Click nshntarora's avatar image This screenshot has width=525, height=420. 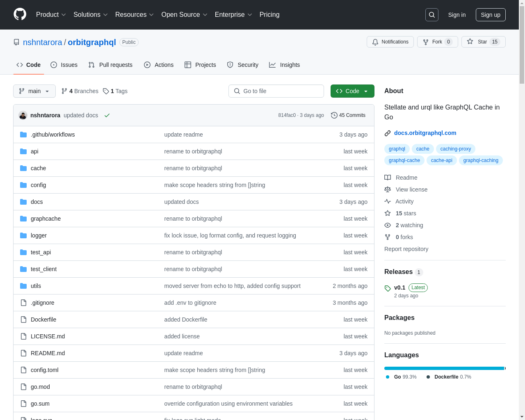23,115
